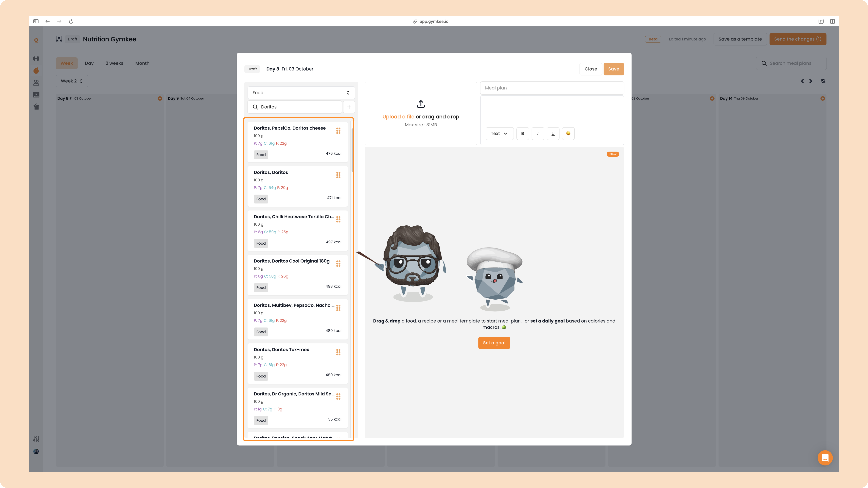Open the gift sidebar icon
Viewport: 868px width, 488px height.
pyautogui.click(x=36, y=107)
